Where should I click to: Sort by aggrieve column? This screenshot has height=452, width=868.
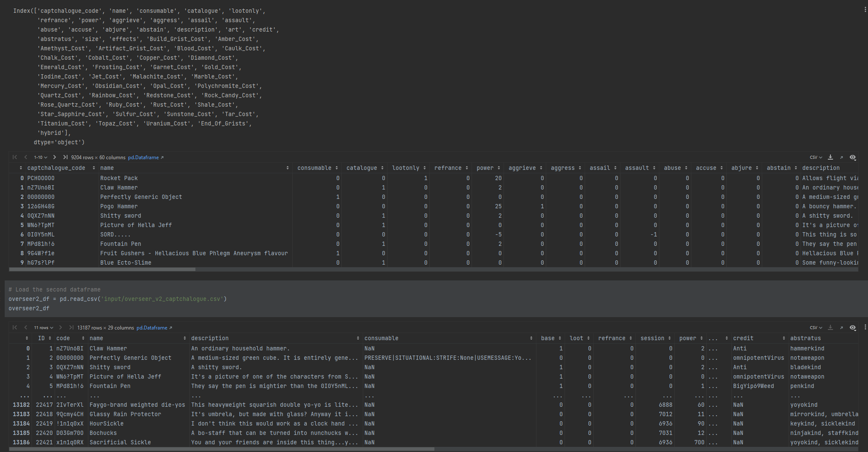click(541, 168)
